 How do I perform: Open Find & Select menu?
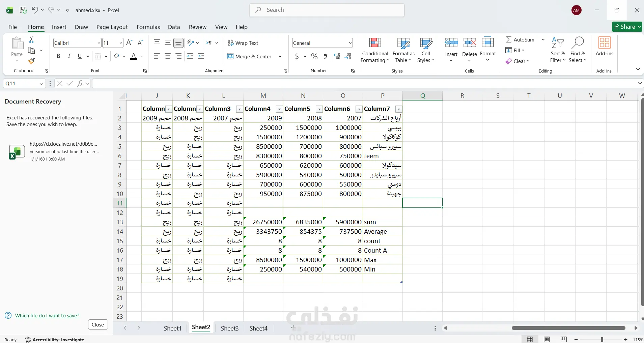click(x=578, y=50)
